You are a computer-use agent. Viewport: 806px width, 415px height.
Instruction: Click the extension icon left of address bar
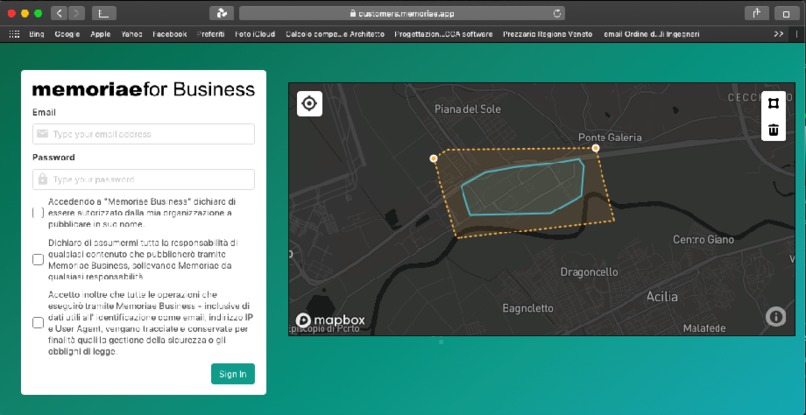(x=222, y=13)
